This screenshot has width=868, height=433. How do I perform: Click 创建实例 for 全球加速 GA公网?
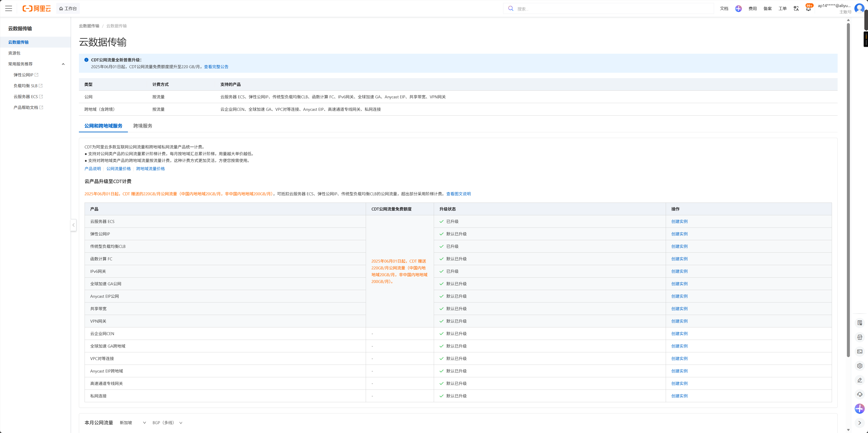point(679,284)
